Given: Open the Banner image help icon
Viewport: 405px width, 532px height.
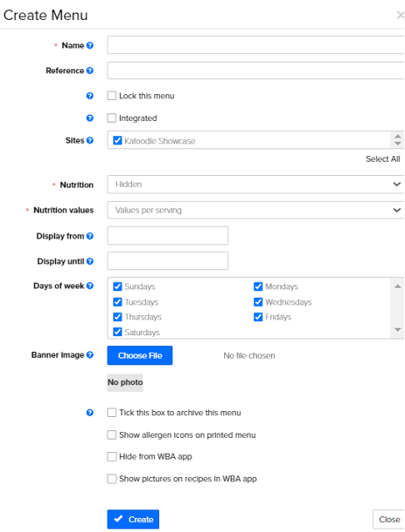Looking at the screenshot, I should click(x=89, y=354).
